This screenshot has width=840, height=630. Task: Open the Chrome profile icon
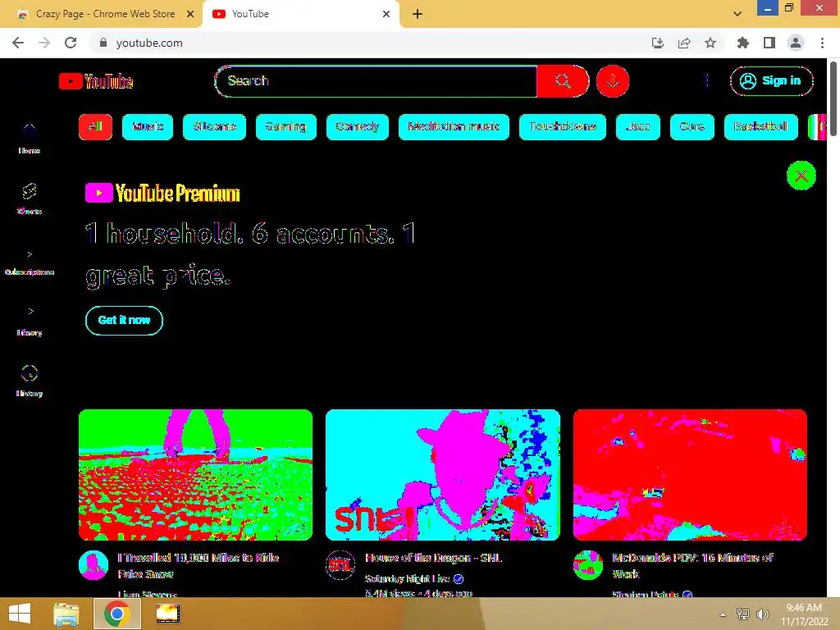(x=796, y=43)
